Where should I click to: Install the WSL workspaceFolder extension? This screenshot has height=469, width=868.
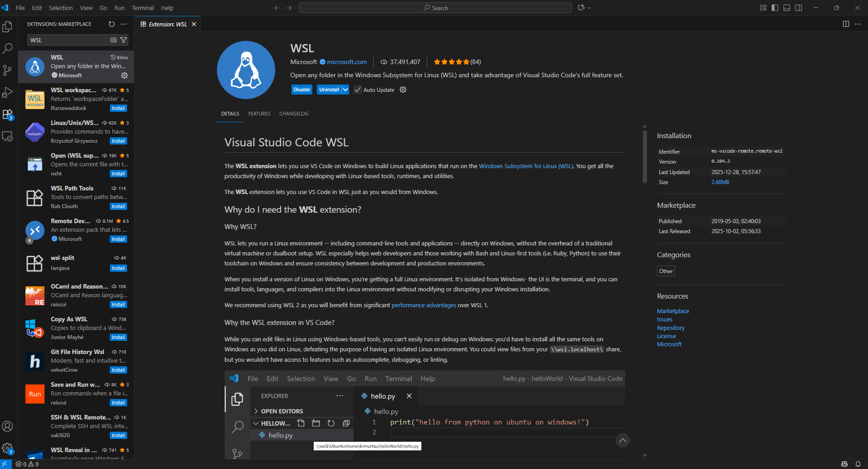[118, 108]
